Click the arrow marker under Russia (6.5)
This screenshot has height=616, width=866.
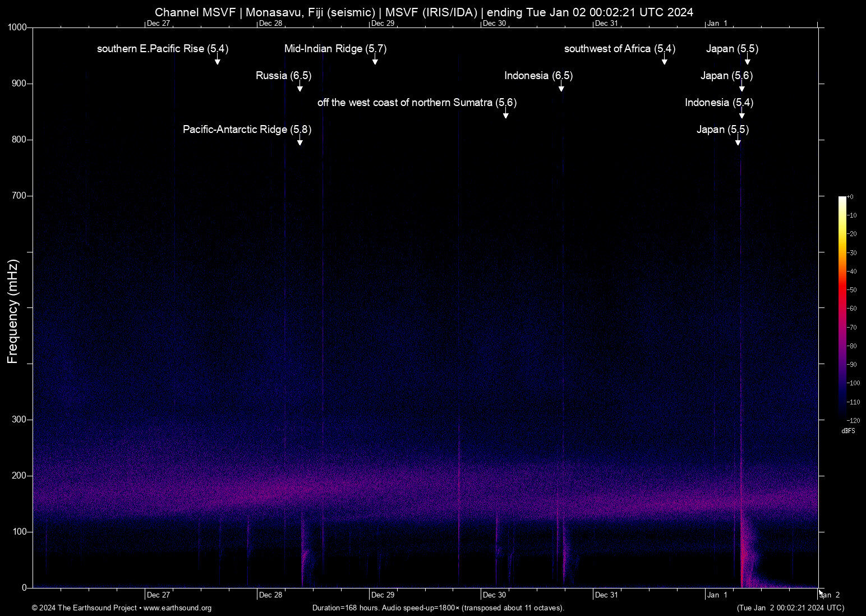click(300, 87)
